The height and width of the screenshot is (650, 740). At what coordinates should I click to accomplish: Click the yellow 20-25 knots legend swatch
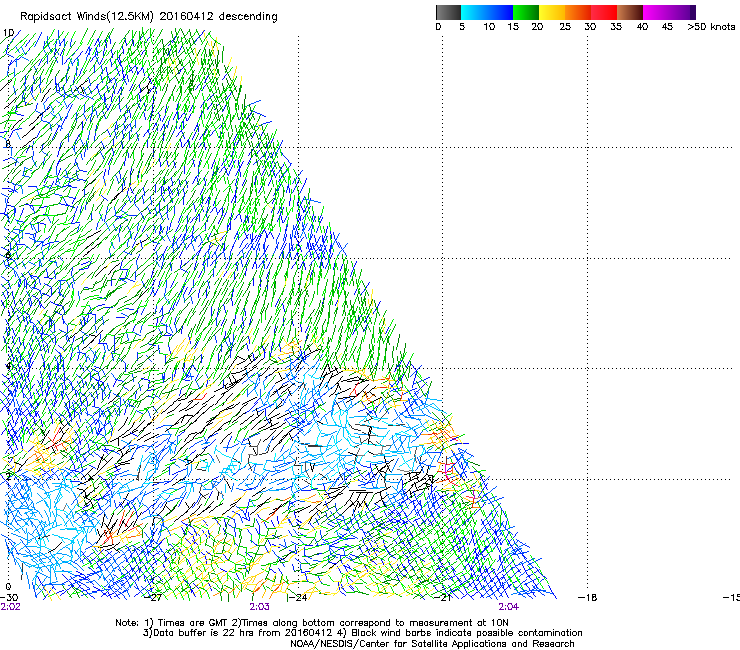tap(552, 12)
